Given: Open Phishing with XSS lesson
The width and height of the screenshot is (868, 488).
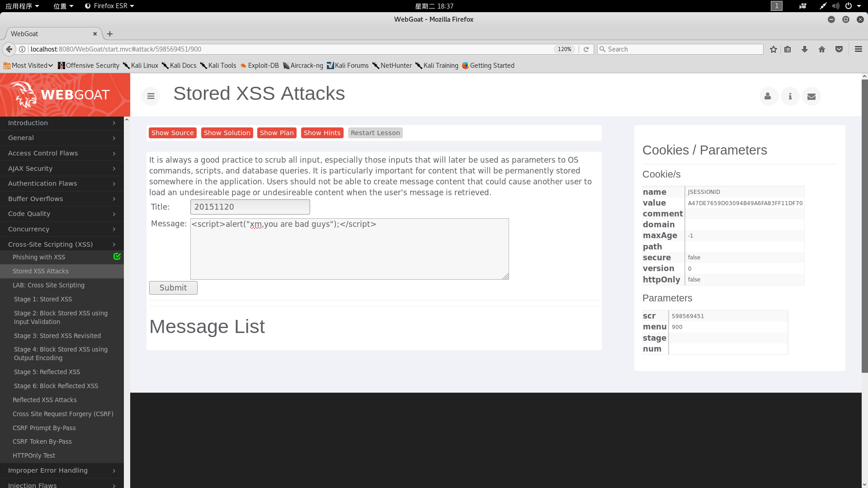Looking at the screenshot, I should (x=39, y=257).
